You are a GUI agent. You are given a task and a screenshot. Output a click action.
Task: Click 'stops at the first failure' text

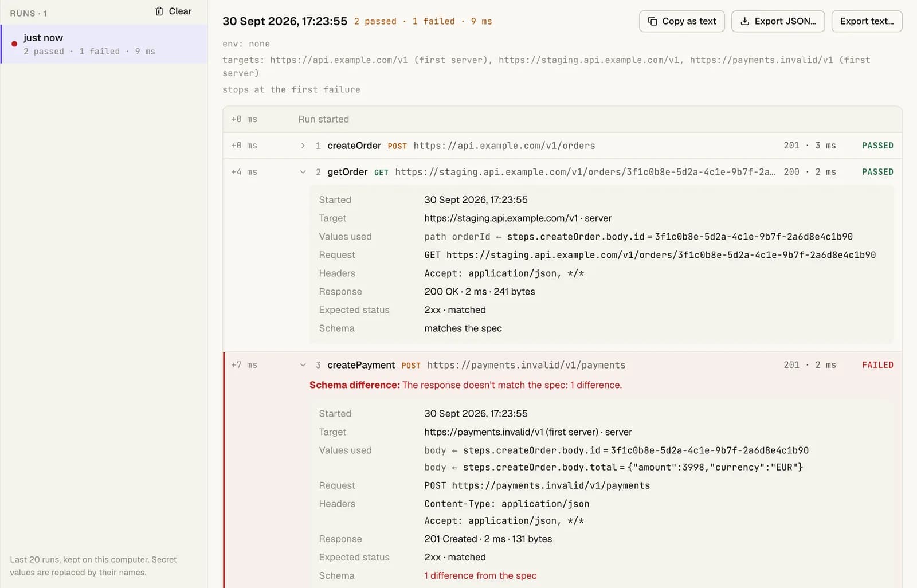click(291, 89)
